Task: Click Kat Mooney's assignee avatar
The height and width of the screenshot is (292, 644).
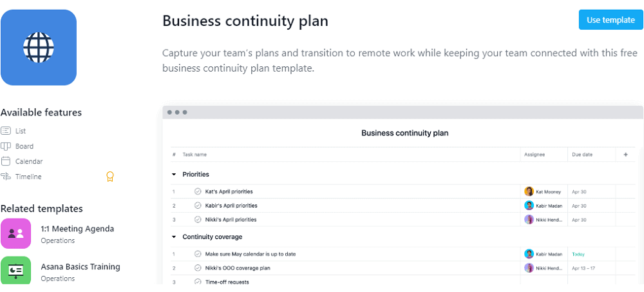Action: pos(529,191)
